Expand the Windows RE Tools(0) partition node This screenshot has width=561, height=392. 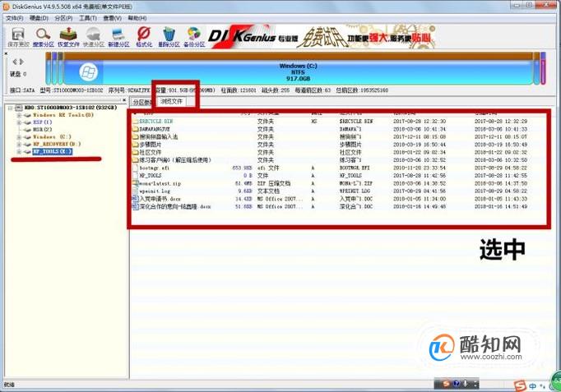pos(19,115)
